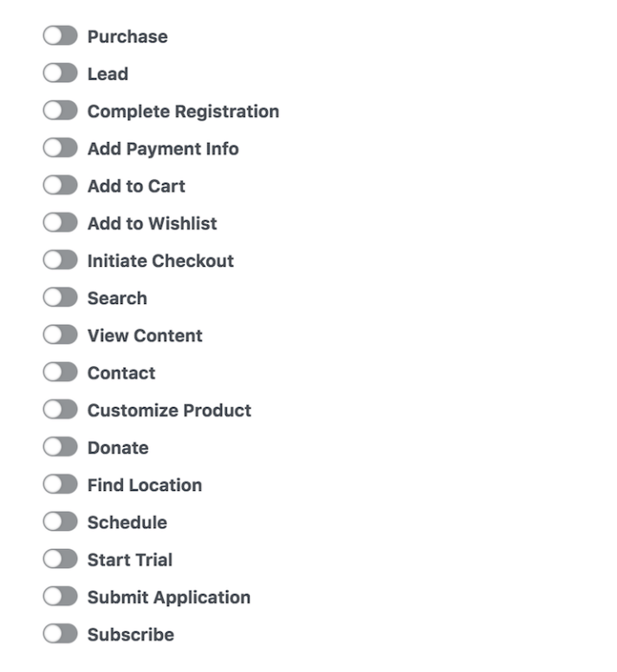The width and height of the screenshot is (617, 672).
Task: Turn on the Lead toggle
Action: [x=60, y=74]
